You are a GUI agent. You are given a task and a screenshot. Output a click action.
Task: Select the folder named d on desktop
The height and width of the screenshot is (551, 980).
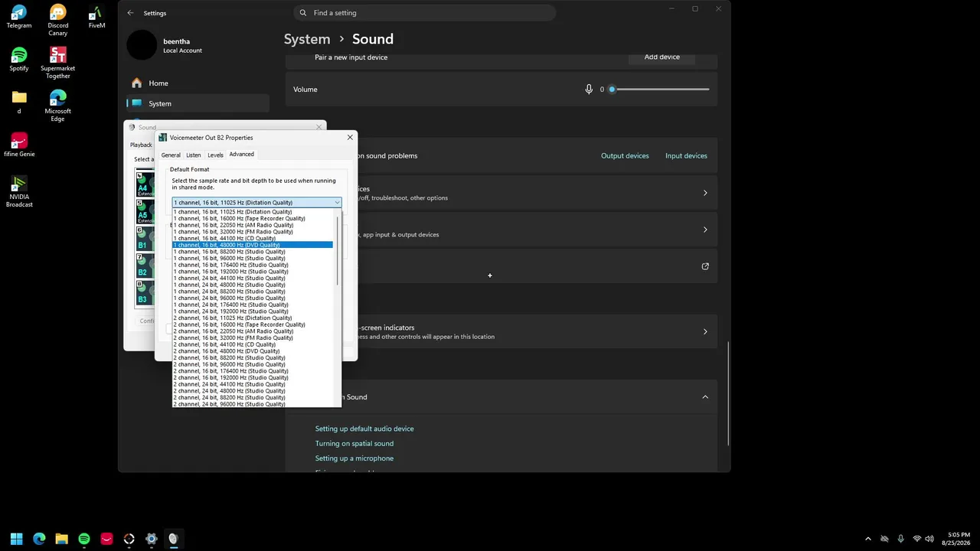point(19,102)
